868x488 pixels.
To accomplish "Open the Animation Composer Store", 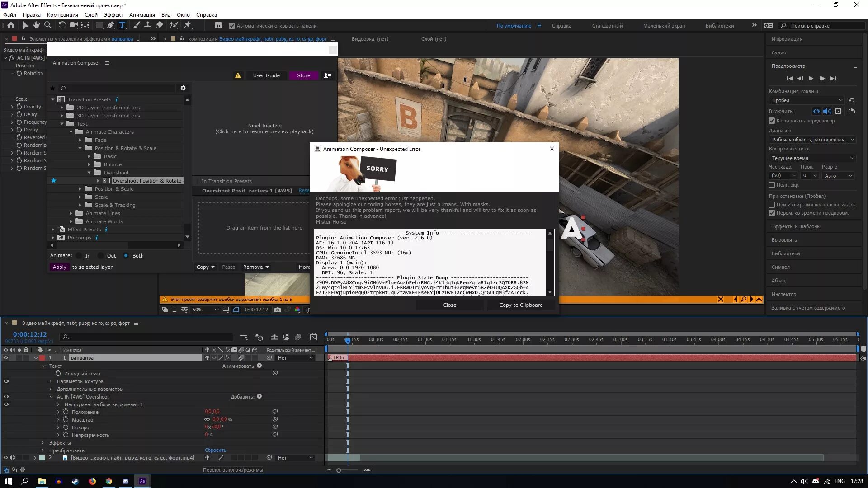I will [x=303, y=75].
